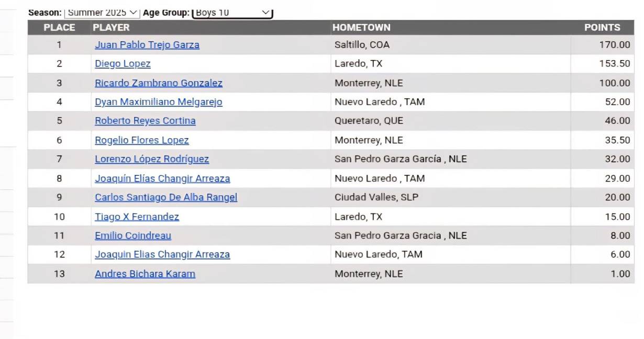View Diego Lopez's player page
Image resolution: width=644 pixels, height=339 pixels.
pyautogui.click(x=122, y=63)
